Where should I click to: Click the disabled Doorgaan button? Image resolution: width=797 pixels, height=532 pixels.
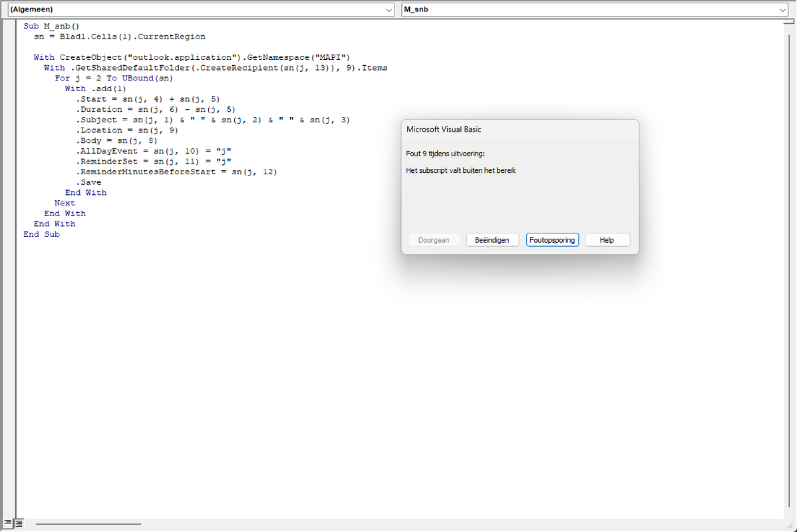coord(434,240)
